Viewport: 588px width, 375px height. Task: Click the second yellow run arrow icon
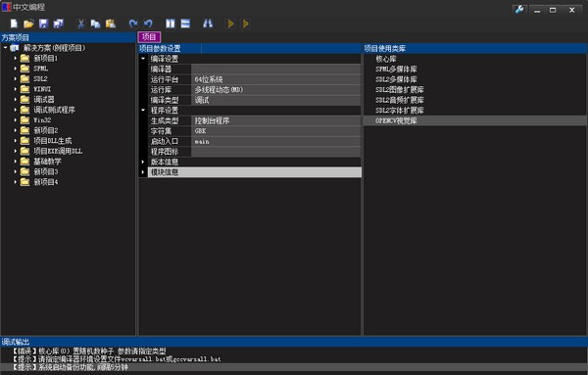point(246,23)
